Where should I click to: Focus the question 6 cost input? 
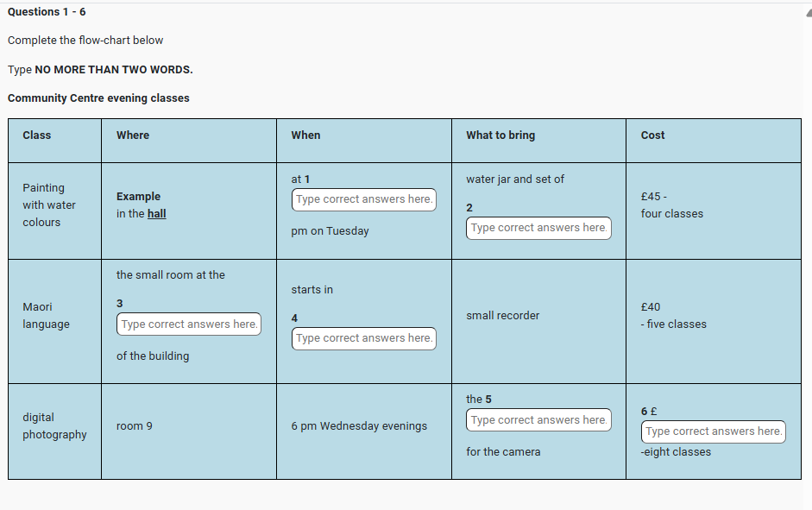point(713,431)
